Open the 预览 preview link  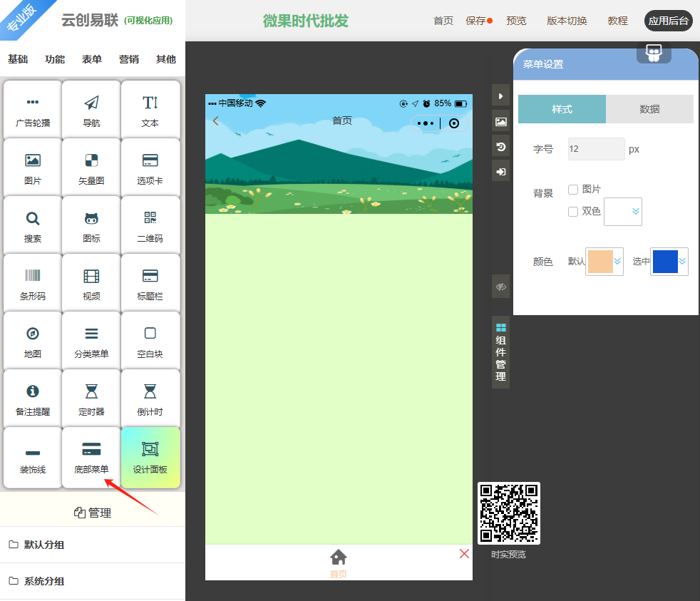tap(516, 21)
